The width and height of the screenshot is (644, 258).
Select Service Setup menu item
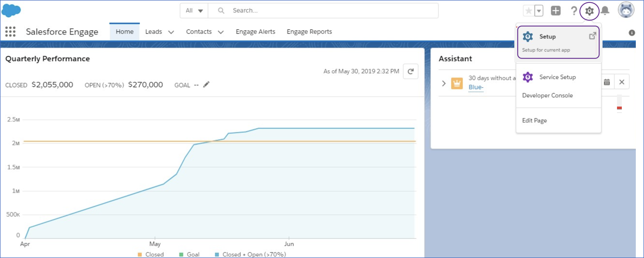pyautogui.click(x=558, y=77)
